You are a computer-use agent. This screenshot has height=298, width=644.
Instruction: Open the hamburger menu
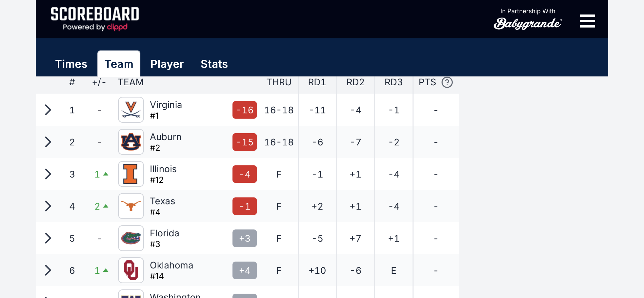tap(587, 21)
